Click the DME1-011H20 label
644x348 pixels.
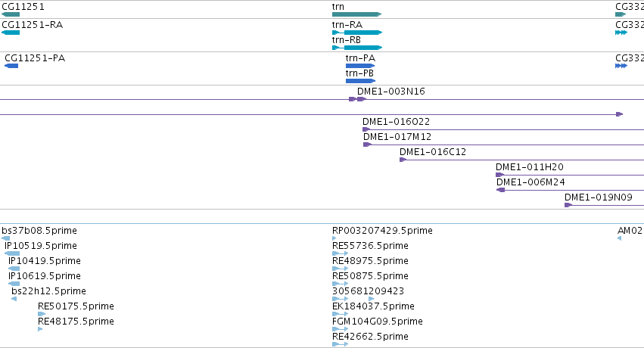point(530,167)
